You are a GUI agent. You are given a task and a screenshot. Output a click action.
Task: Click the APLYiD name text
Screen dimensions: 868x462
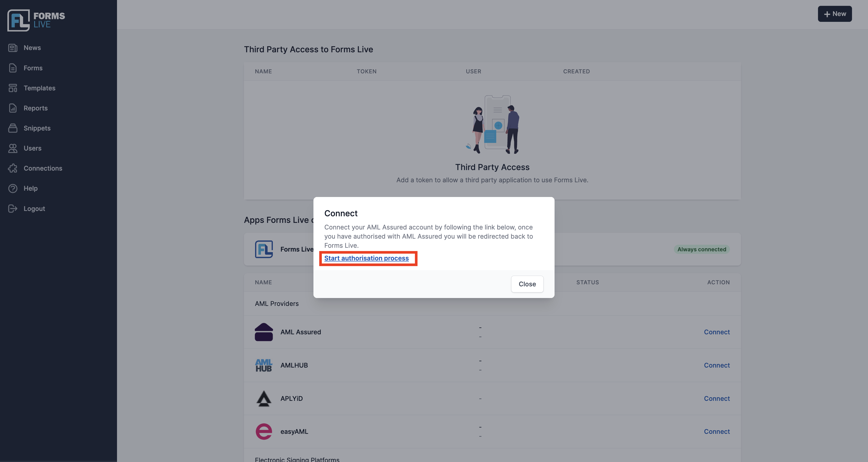(x=291, y=398)
